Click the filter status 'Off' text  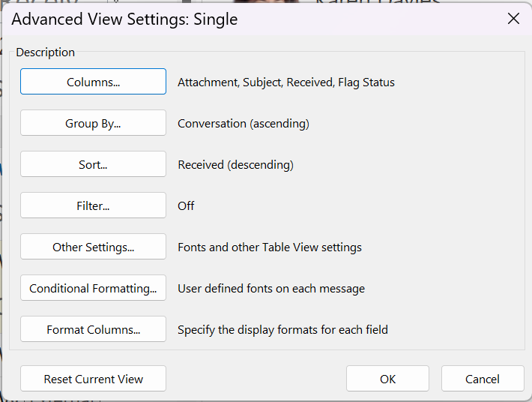pyautogui.click(x=186, y=205)
